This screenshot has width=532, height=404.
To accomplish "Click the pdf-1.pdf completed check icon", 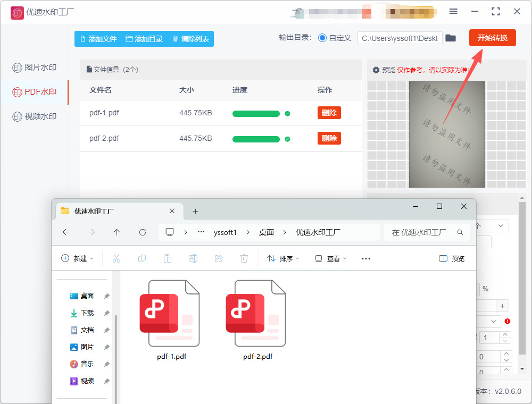I will 287,114.
